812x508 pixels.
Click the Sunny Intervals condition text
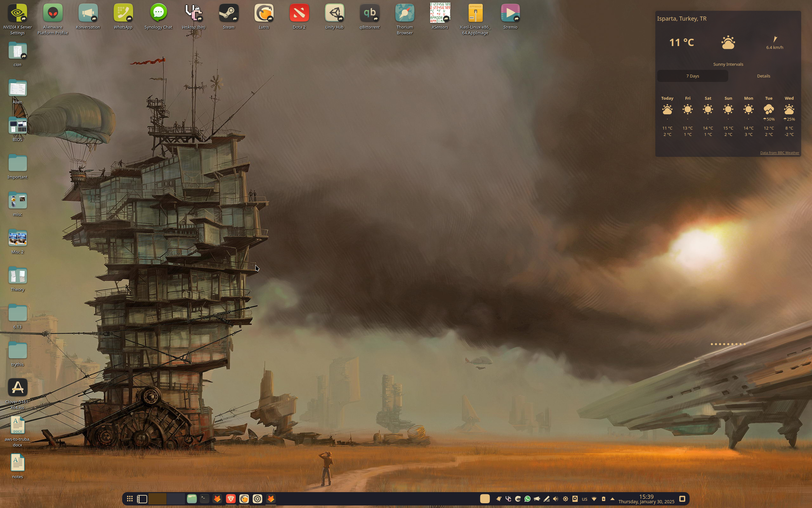[728, 64]
